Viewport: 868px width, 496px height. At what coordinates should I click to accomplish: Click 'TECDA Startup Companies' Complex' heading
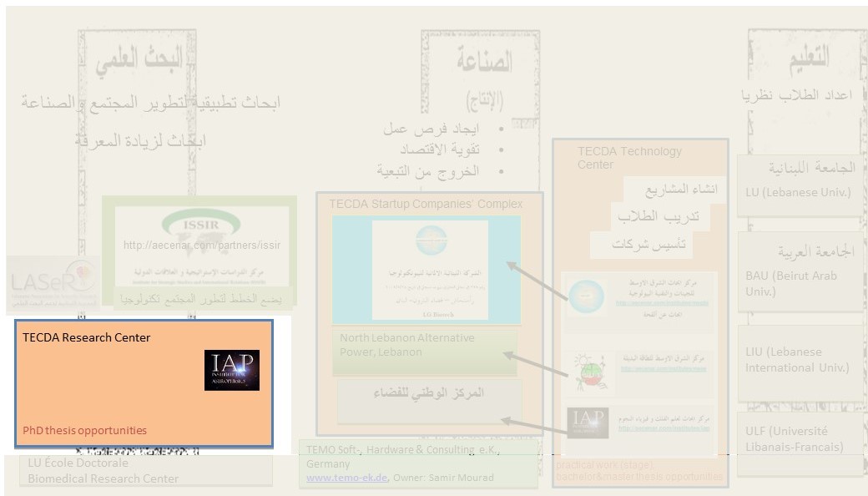pyautogui.click(x=426, y=205)
